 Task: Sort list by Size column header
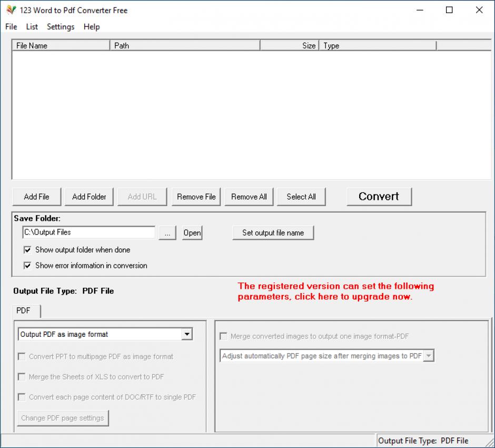[x=290, y=45]
